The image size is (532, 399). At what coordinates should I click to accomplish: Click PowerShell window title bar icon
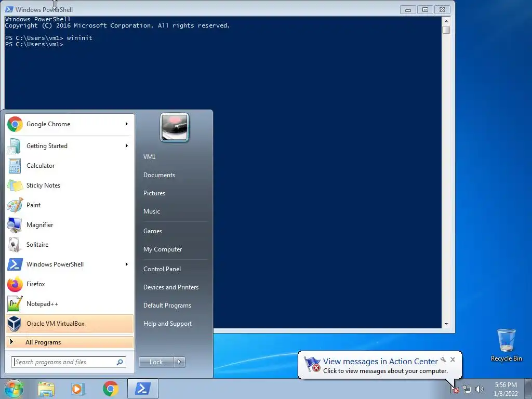pyautogui.click(x=9, y=9)
